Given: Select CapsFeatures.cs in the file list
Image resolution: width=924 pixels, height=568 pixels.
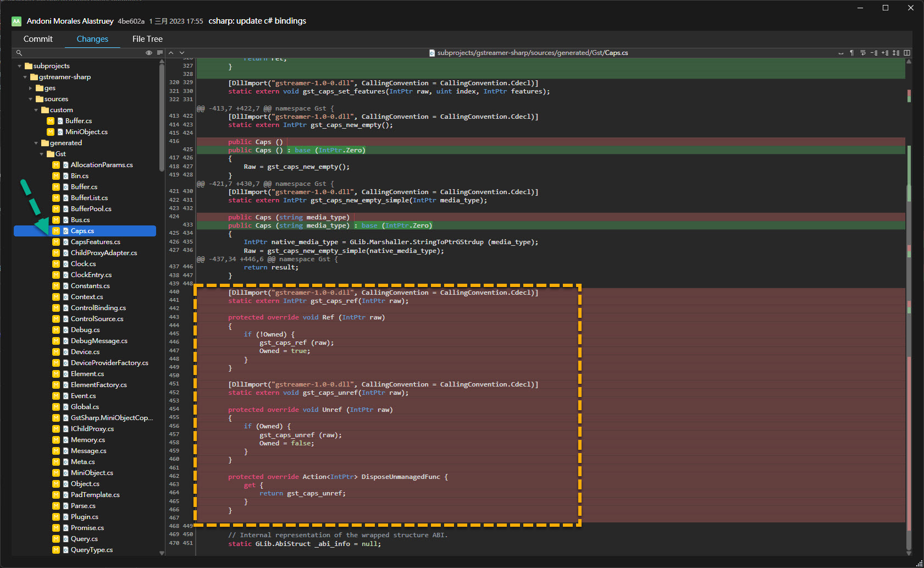Looking at the screenshot, I should click(95, 242).
